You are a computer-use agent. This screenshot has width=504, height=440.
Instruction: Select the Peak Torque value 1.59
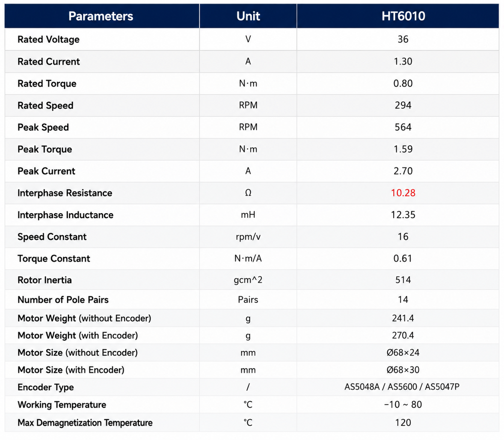coord(403,149)
